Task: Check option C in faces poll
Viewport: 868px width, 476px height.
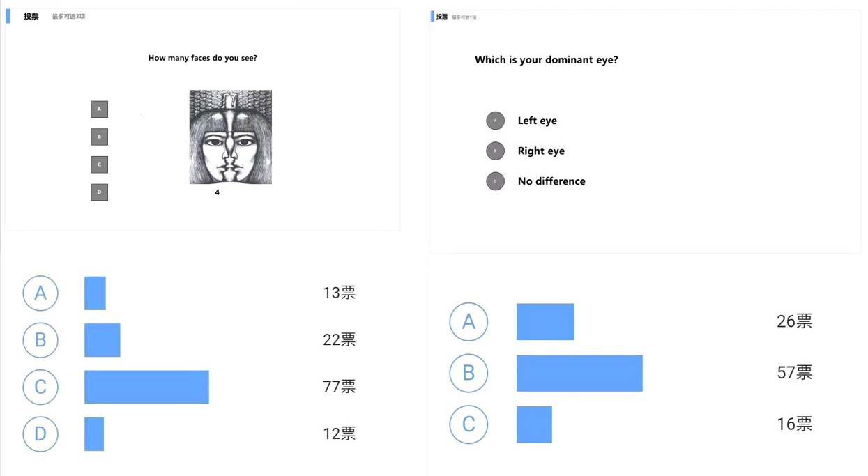Action: [99, 164]
